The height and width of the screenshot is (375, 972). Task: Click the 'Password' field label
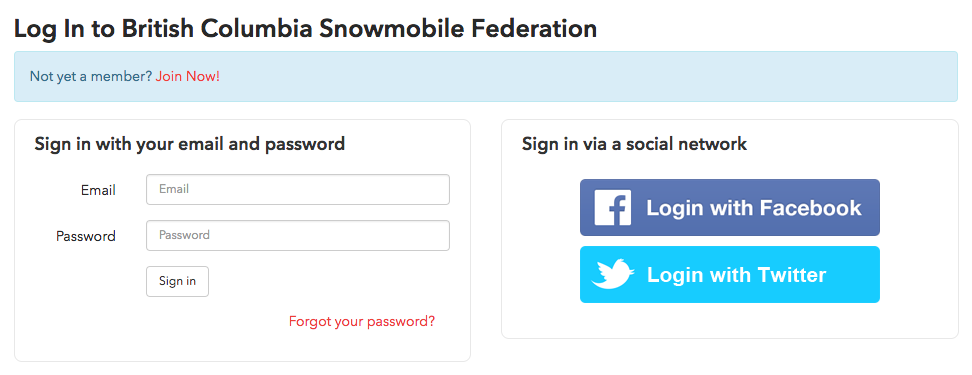pos(86,236)
